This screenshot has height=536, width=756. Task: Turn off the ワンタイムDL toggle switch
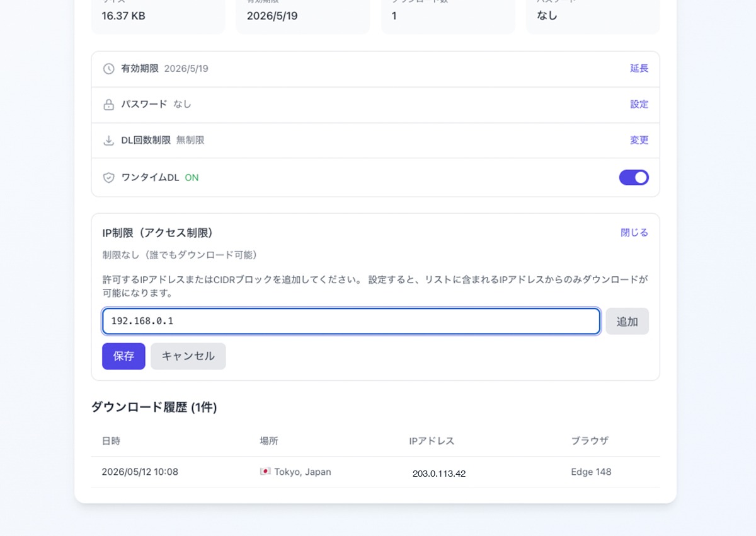(634, 177)
